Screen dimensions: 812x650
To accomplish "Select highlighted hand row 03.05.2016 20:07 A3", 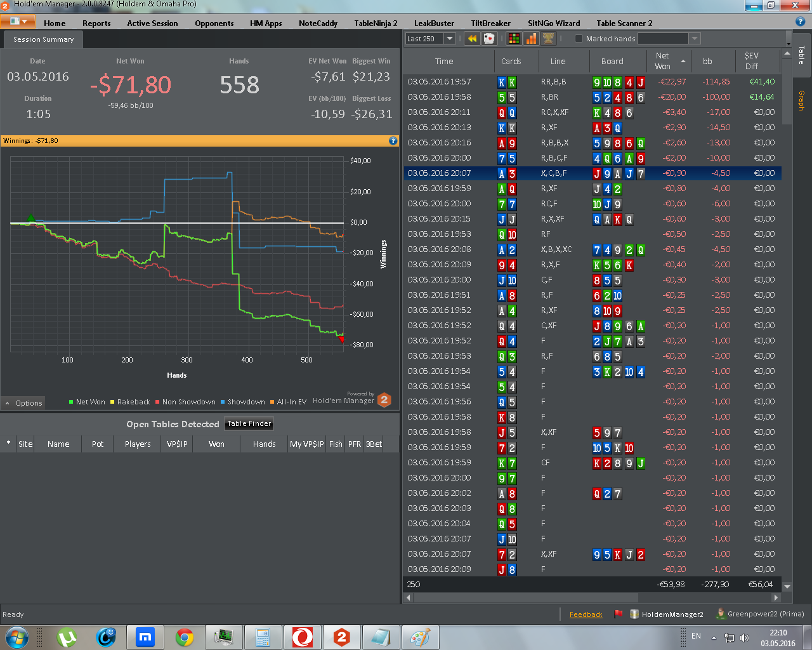I will point(593,173).
